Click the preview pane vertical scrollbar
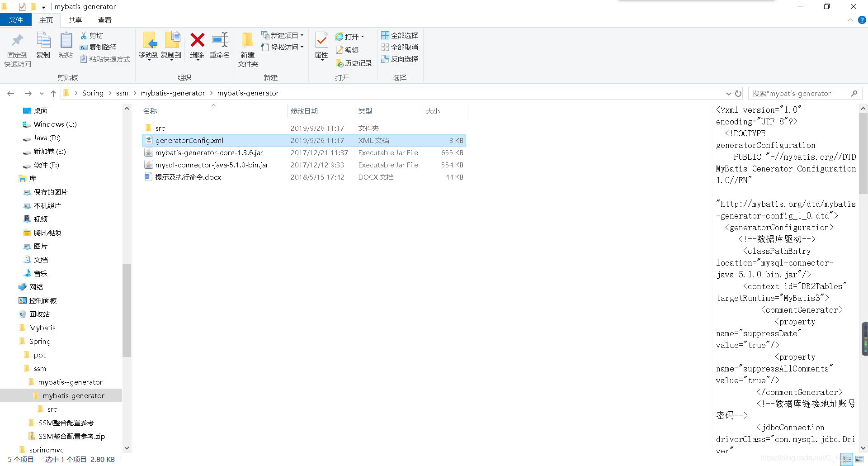 (863, 154)
